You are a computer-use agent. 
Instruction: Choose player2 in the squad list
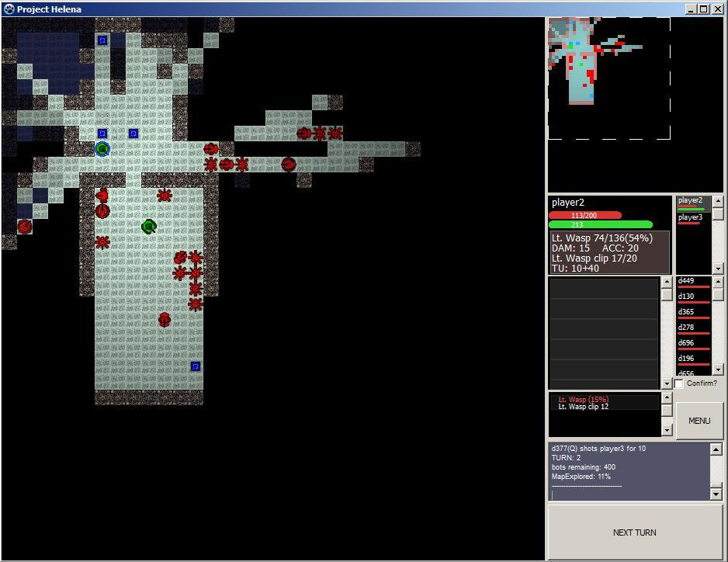pos(694,203)
